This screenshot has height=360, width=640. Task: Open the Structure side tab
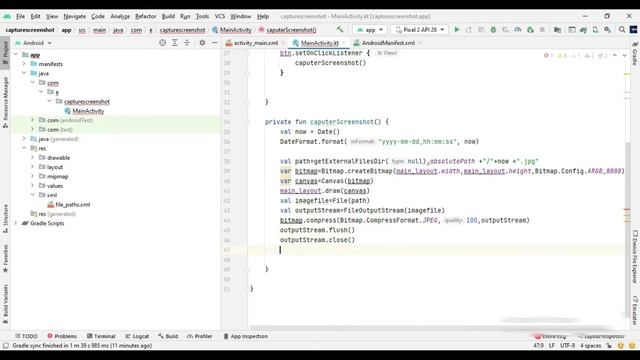pyautogui.click(x=5, y=218)
